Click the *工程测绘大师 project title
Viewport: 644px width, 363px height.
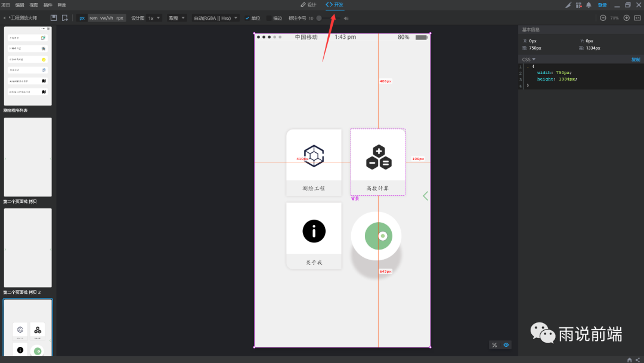(x=23, y=18)
